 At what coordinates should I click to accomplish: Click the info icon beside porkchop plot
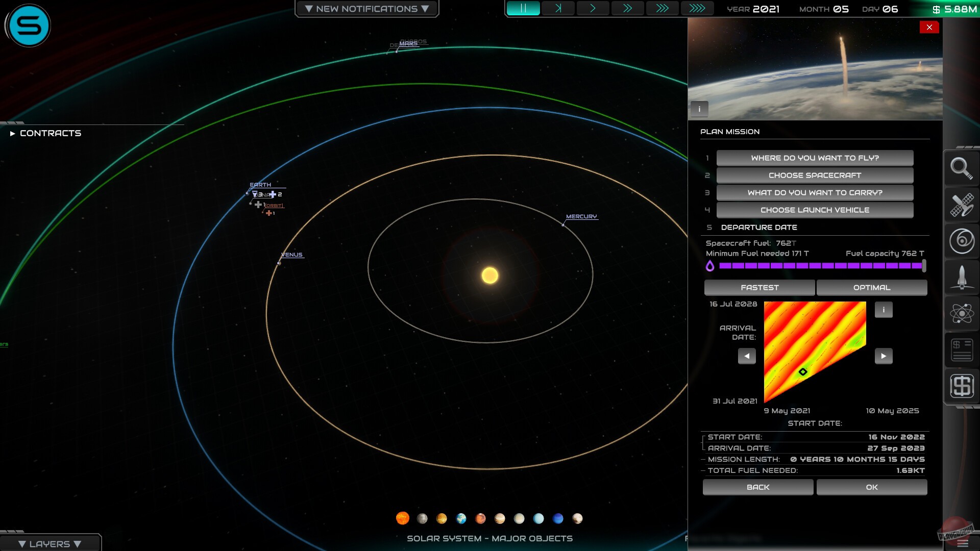point(884,310)
